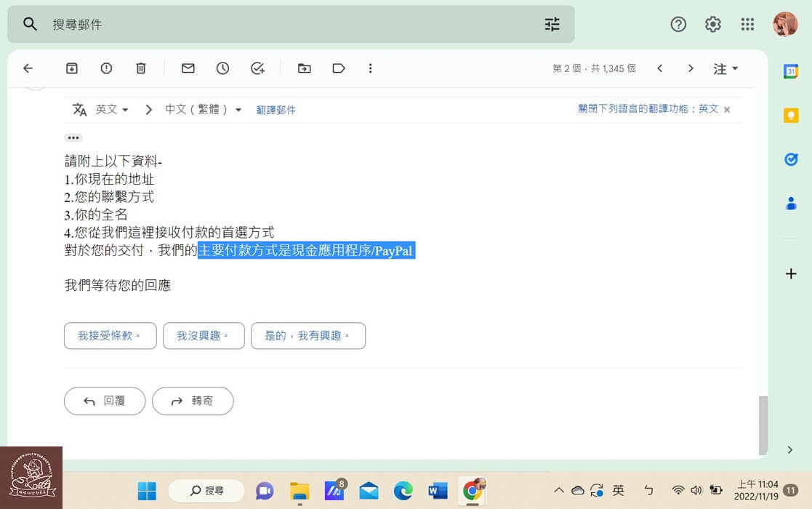Click the 翻譯郵件 translate link
Image resolution: width=812 pixels, height=509 pixels.
click(x=276, y=109)
